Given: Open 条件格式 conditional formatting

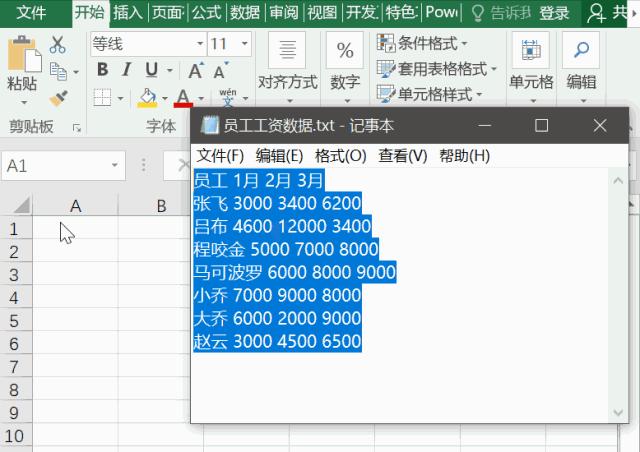Looking at the screenshot, I should point(422,43).
